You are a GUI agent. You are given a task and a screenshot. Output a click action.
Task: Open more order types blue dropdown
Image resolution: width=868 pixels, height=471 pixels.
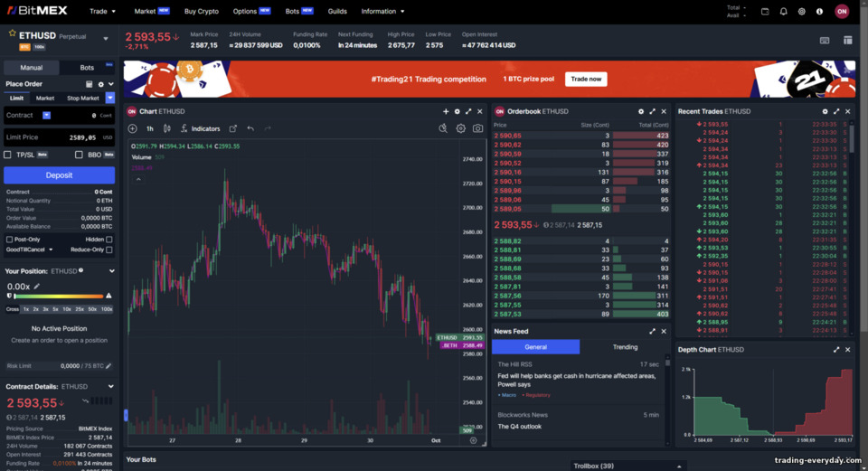tap(110, 98)
